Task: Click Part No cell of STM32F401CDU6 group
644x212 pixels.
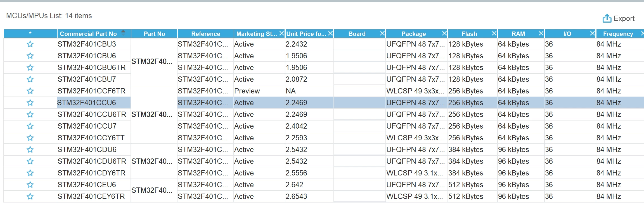Action: (154, 161)
